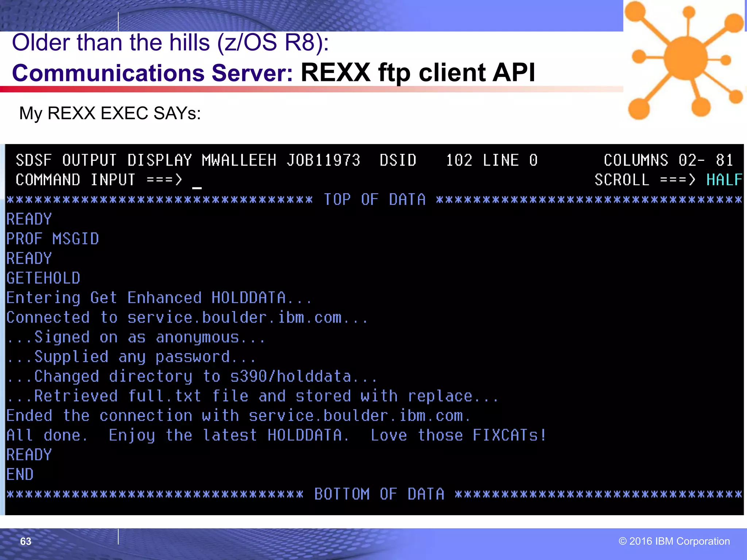The width and height of the screenshot is (747, 560).
Task: Click '...Supplied any password...' line
Action: [131, 357]
